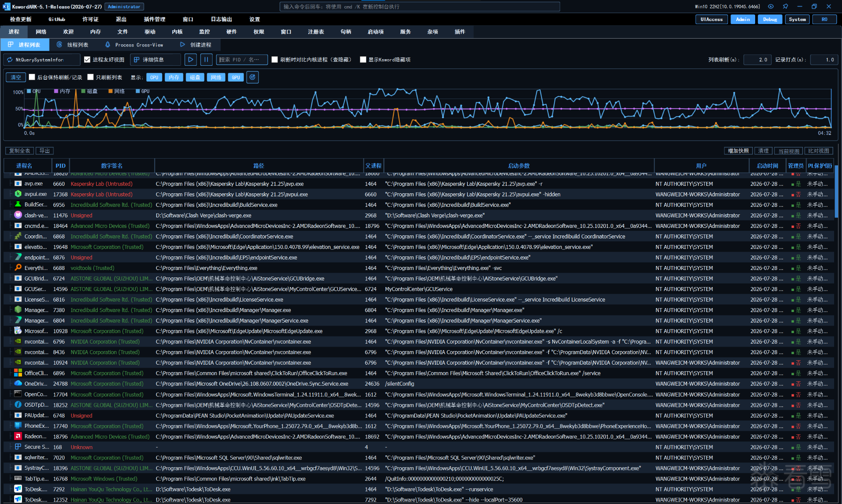Click the 清空 button
Viewport: 842px width, 504px height.
pyautogui.click(x=16, y=78)
